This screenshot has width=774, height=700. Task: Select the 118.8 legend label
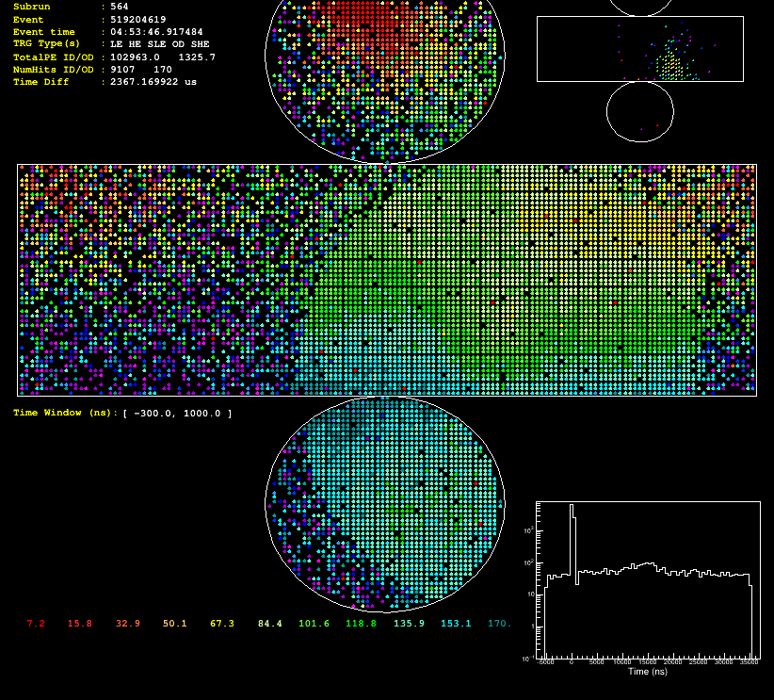pyautogui.click(x=361, y=624)
